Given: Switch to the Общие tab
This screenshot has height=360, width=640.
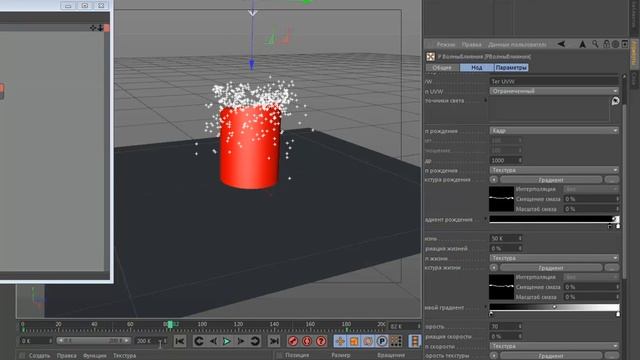Looking at the screenshot, I should (x=442, y=68).
